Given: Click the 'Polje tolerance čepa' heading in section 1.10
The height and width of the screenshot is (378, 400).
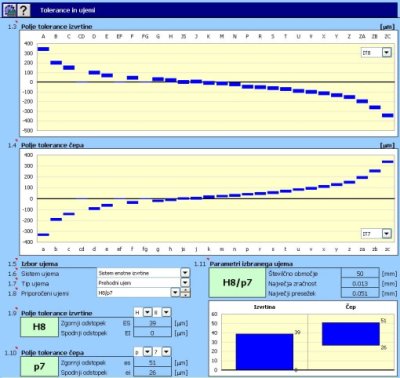Looking at the screenshot, I should (x=52, y=352).
